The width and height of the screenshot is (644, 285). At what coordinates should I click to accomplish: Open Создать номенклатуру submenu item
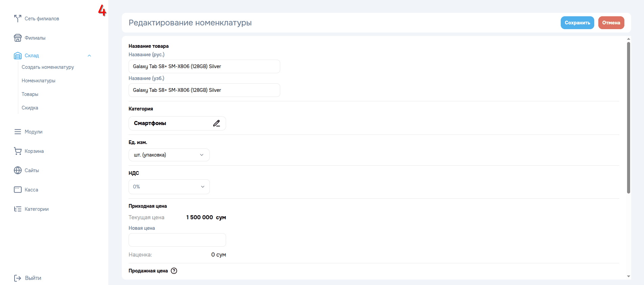[48, 67]
